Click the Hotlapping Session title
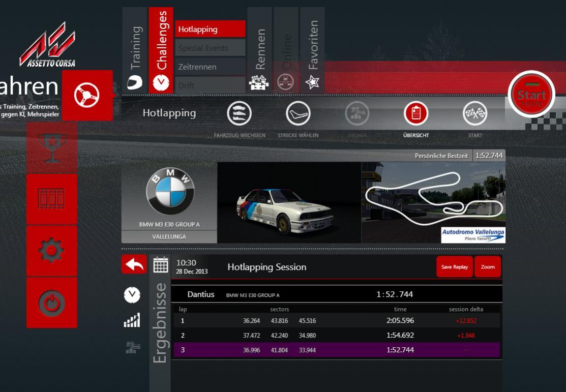566x392 pixels. click(267, 267)
